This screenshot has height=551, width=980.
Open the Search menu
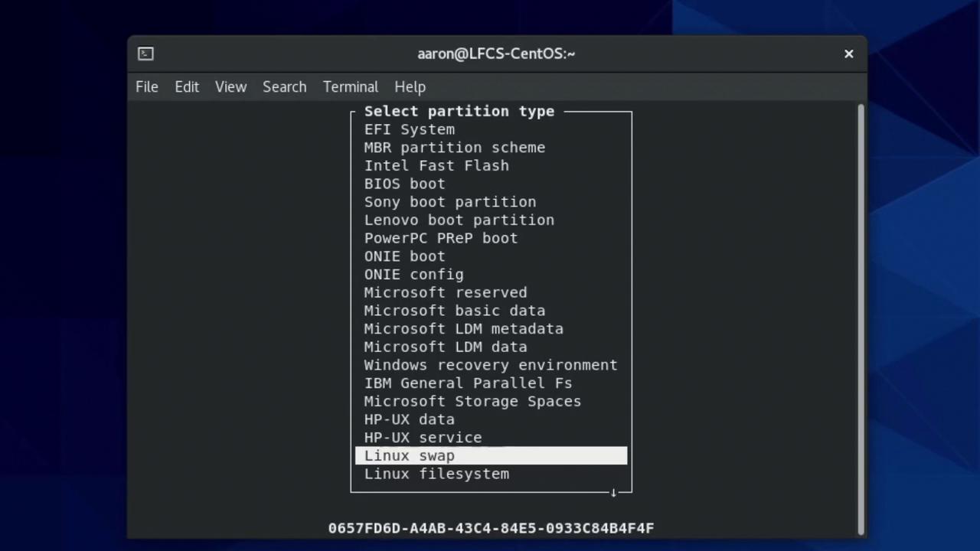(285, 86)
